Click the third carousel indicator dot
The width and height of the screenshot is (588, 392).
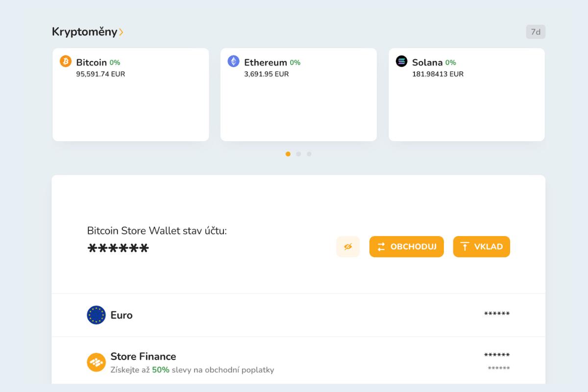tap(309, 154)
